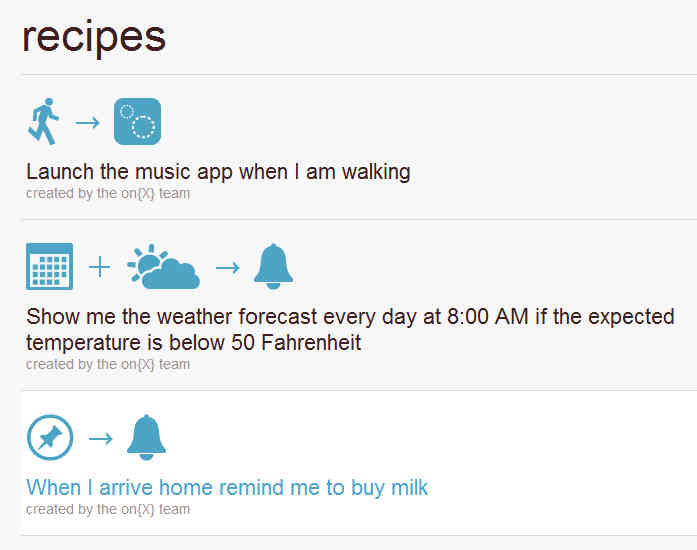Click the sun and cloud weather icon

(x=163, y=266)
